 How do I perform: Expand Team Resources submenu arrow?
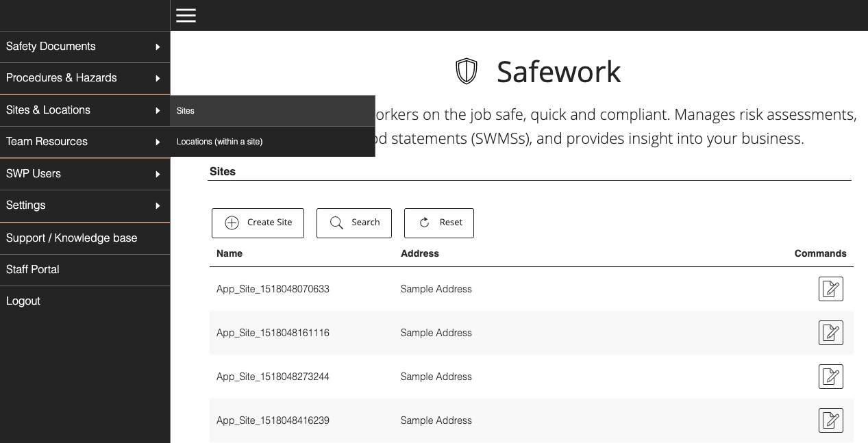click(x=158, y=142)
